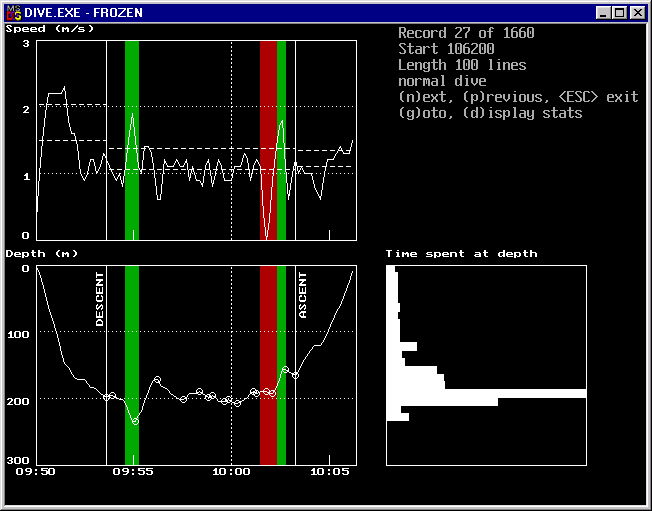Screen dimensions: 652x511
Task: Click the 09:55 time axis label
Action: click(133, 472)
